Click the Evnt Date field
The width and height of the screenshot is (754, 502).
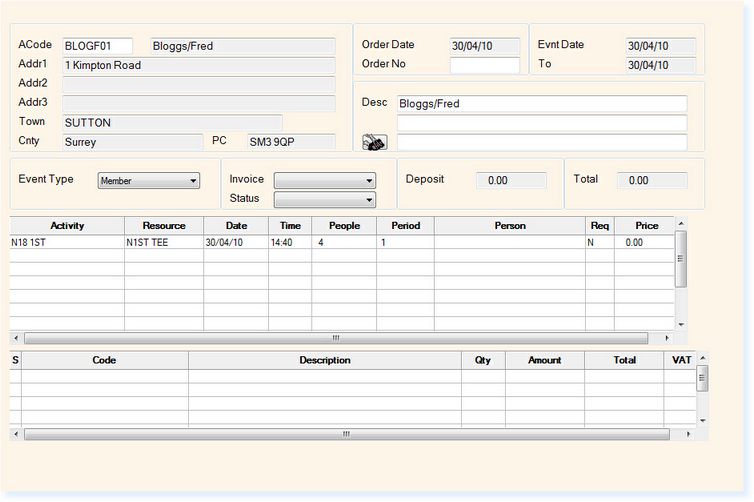pos(660,46)
